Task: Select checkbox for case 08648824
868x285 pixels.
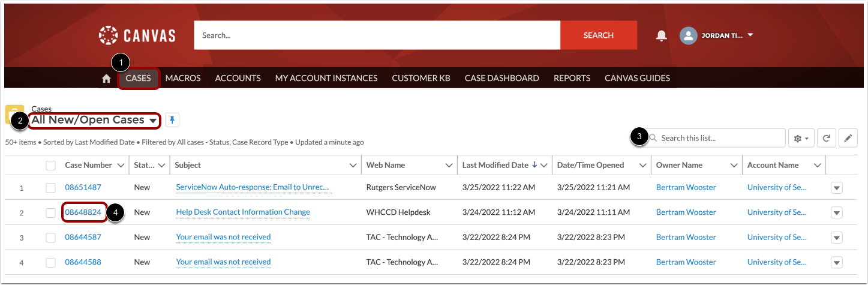Action: tap(51, 212)
